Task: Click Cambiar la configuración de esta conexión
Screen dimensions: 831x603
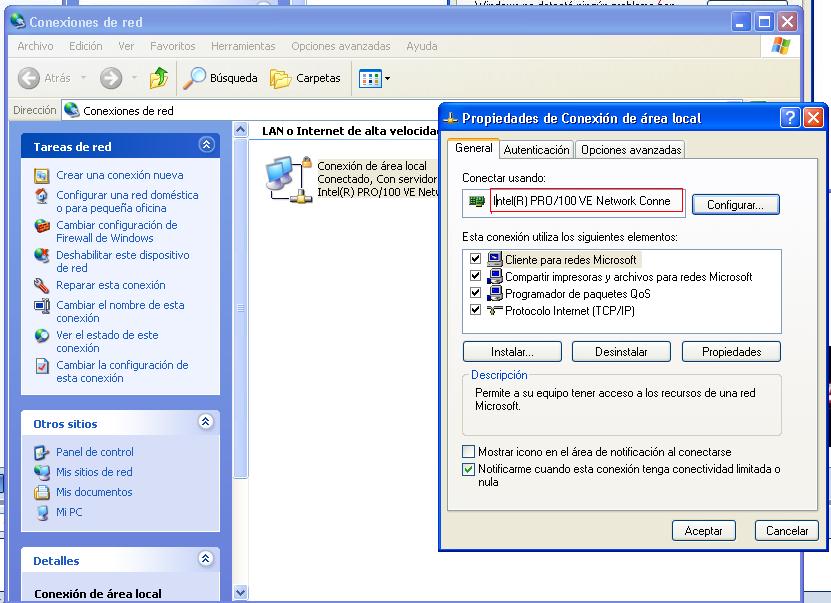Action: [122, 371]
